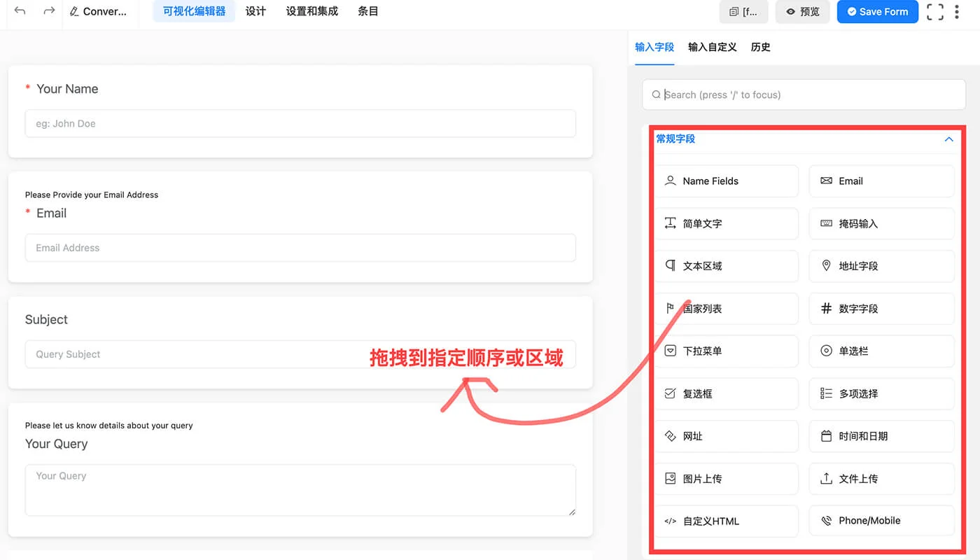Add a 单选栏 (radio) field element
The height and width of the screenshot is (560, 980).
click(881, 351)
